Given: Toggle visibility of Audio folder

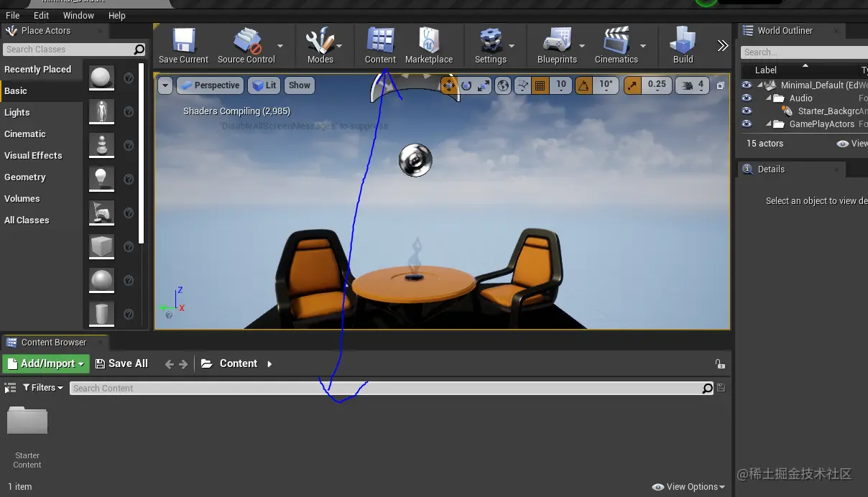Looking at the screenshot, I should coord(747,98).
